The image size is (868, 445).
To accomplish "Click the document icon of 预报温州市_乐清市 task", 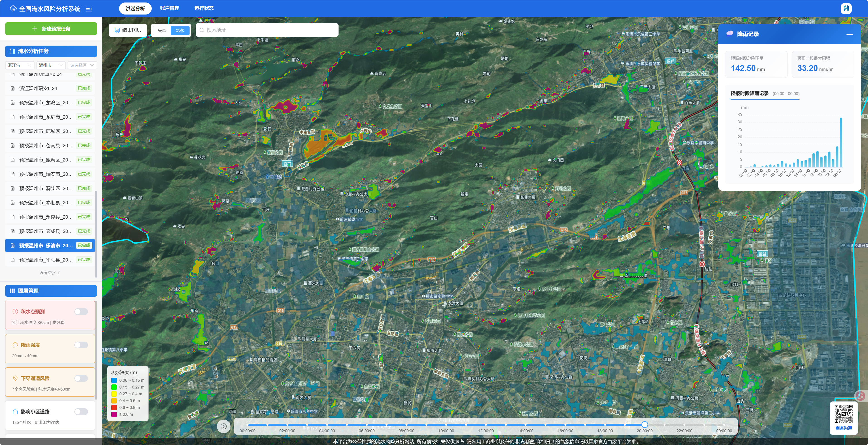I will tap(13, 245).
